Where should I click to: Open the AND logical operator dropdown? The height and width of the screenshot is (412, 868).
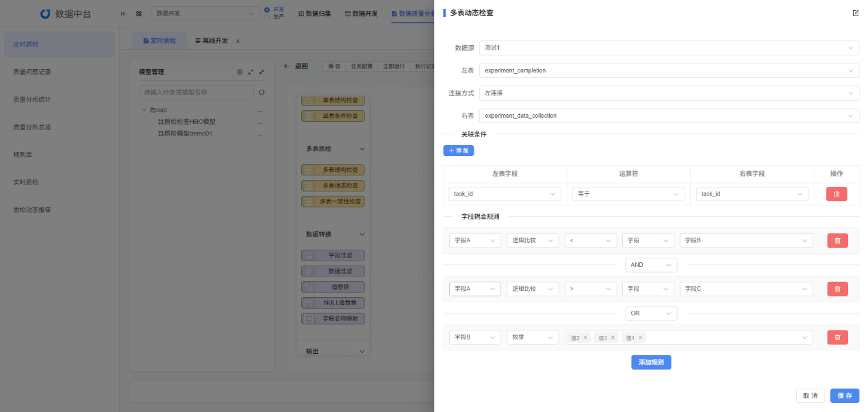tap(651, 265)
